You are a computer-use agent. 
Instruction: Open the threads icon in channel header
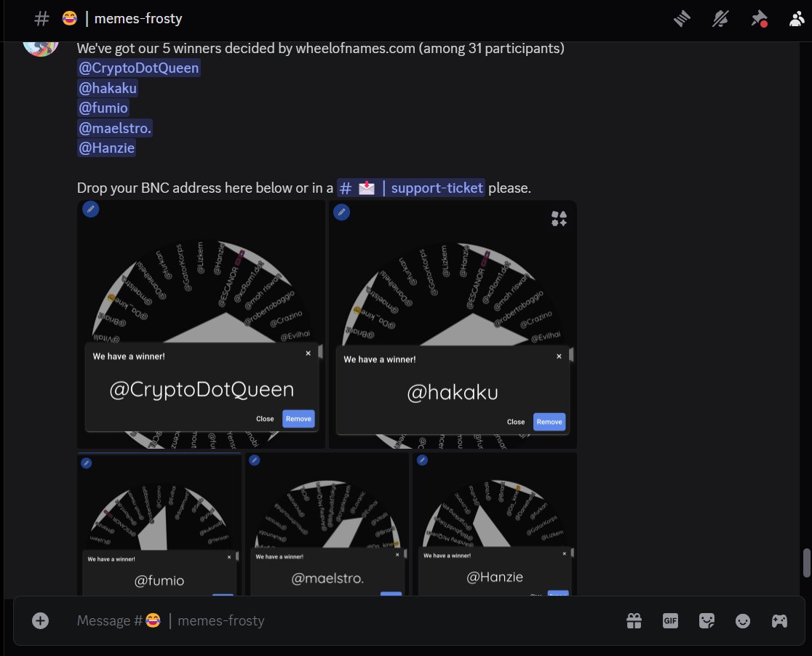(682, 19)
